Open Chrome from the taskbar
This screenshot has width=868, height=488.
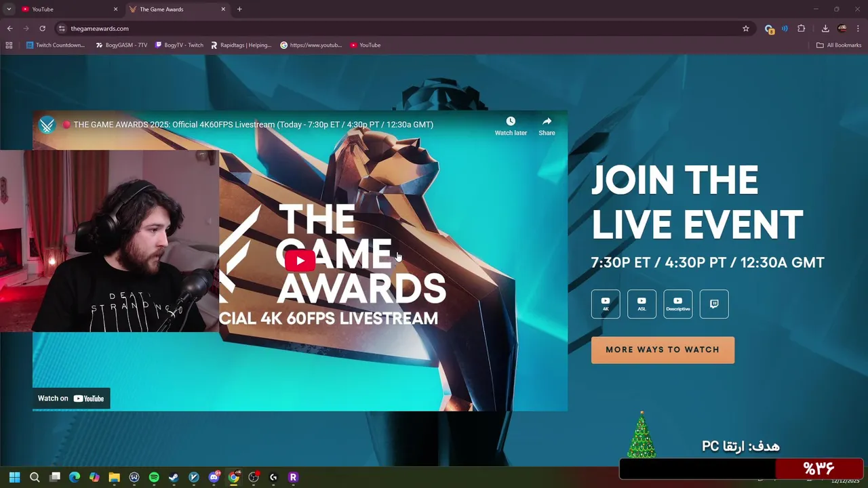click(x=234, y=477)
